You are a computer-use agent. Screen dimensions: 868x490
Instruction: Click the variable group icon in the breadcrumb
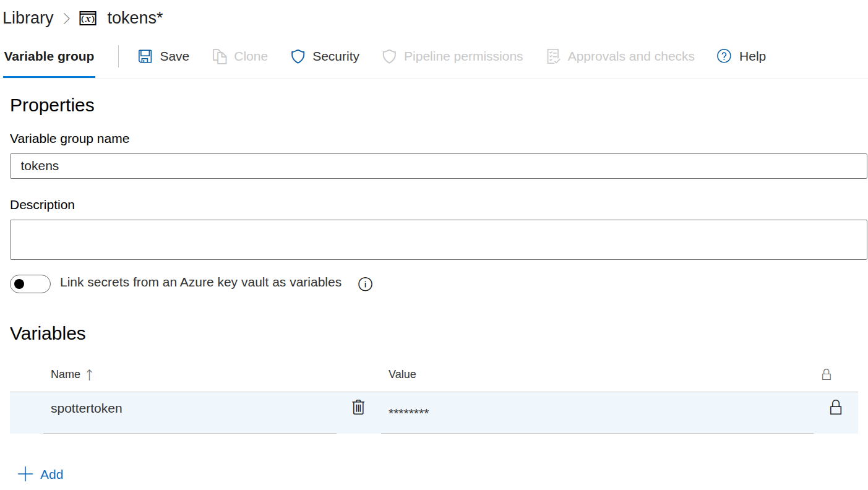pyautogui.click(x=88, y=19)
